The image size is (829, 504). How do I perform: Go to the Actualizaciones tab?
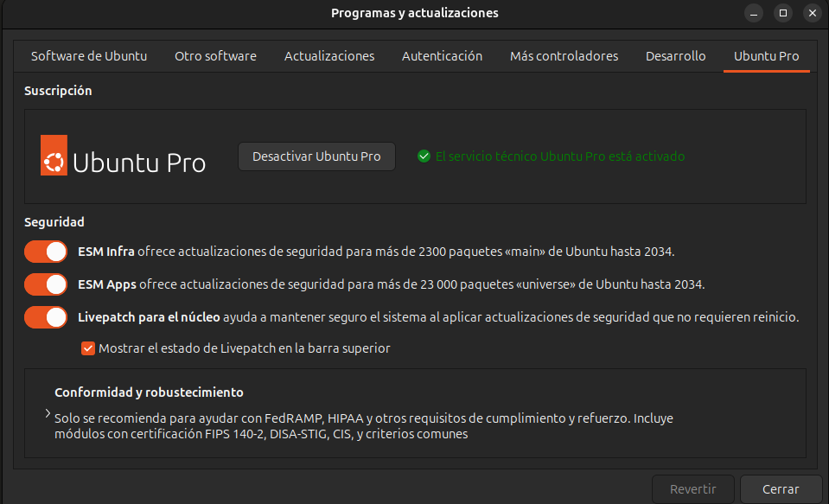pos(329,56)
